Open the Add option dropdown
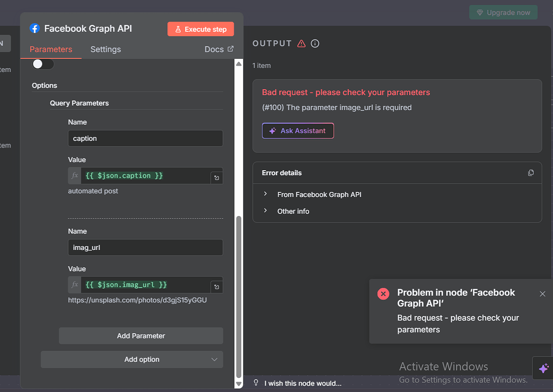This screenshot has height=392, width=553. coord(132,360)
